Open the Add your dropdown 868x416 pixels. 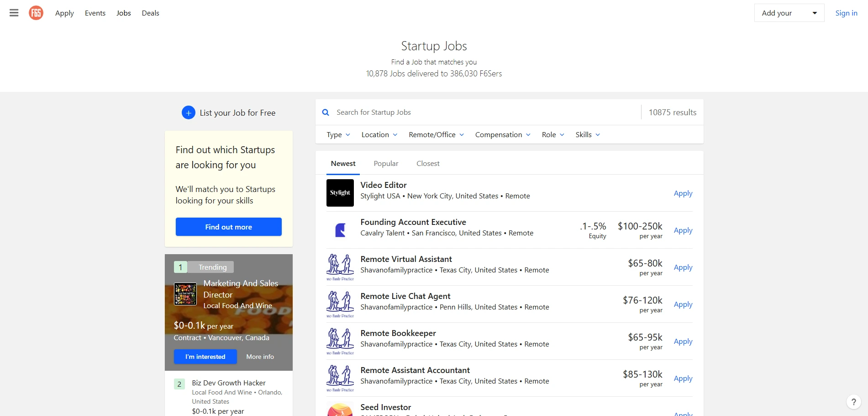click(x=789, y=13)
